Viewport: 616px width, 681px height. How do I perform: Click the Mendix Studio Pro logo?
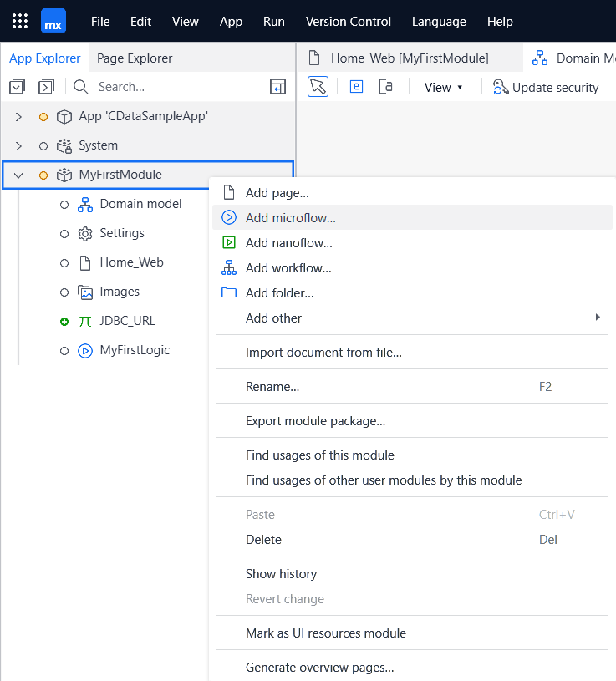pyautogui.click(x=53, y=21)
